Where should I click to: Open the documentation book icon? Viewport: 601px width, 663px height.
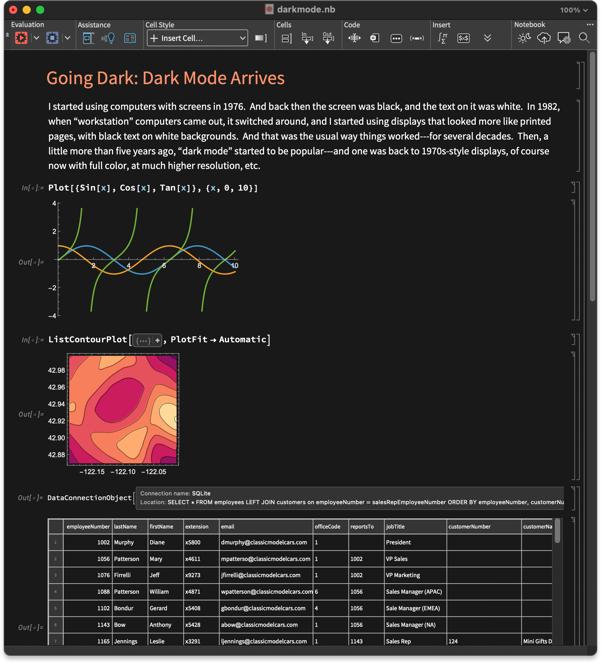(129, 38)
